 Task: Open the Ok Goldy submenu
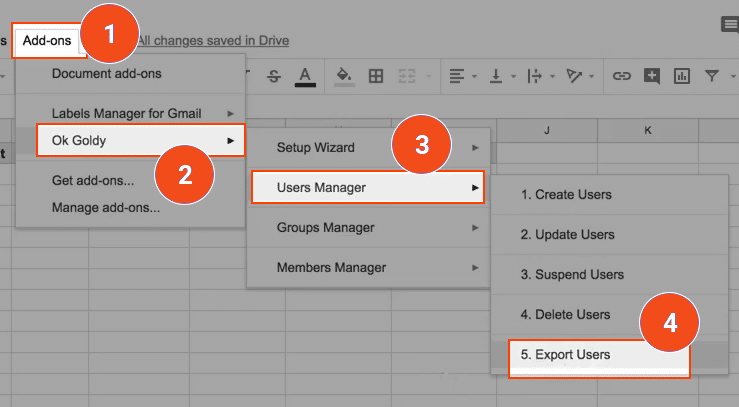pos(140,140)
